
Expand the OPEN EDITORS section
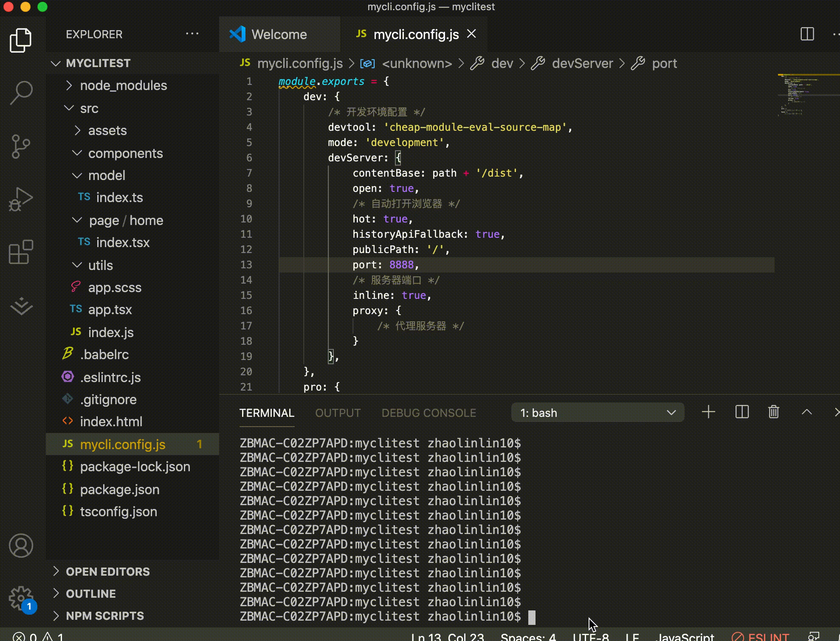pyautogui.click(x=132, y=572)
